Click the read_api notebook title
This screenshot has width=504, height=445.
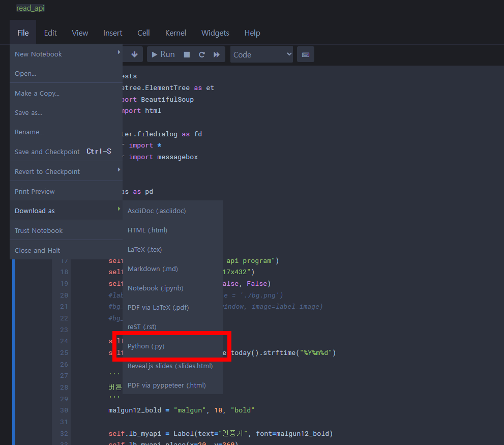pos(31,8)
